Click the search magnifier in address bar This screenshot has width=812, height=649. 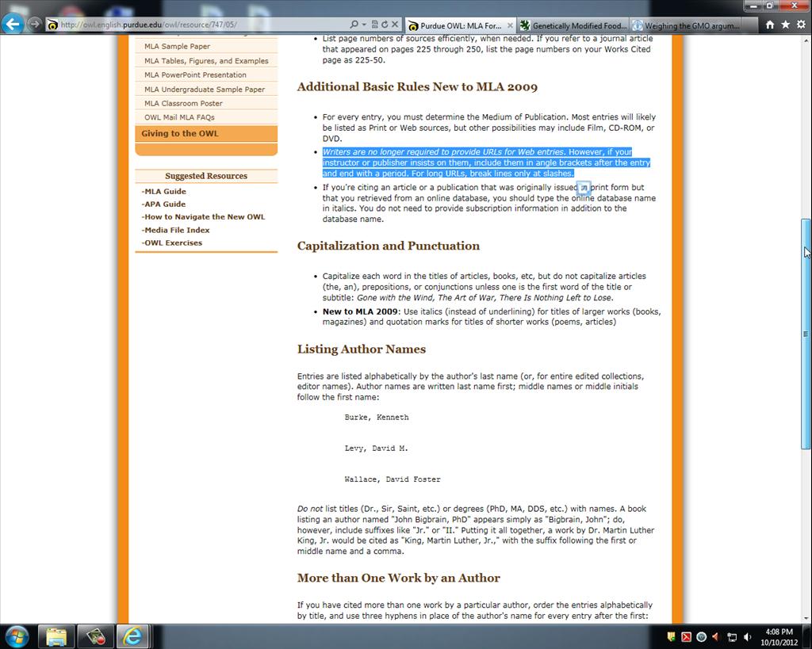(x=354, y=25)
